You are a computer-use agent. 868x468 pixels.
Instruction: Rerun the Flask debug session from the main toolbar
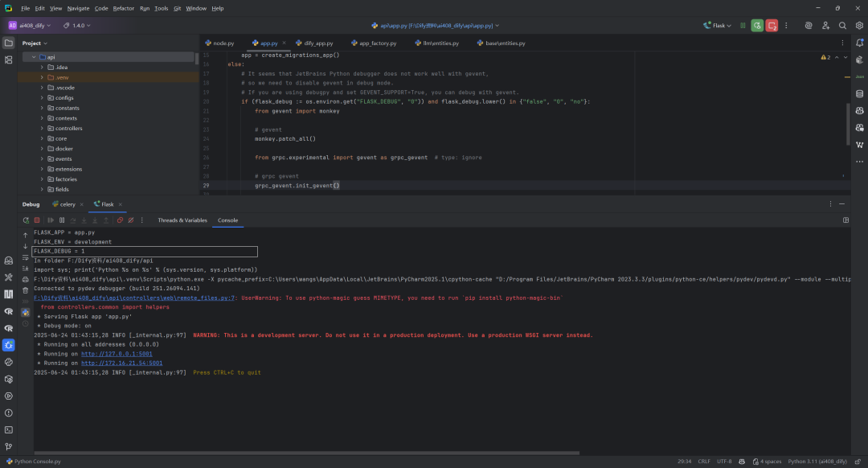coord(757,26)
